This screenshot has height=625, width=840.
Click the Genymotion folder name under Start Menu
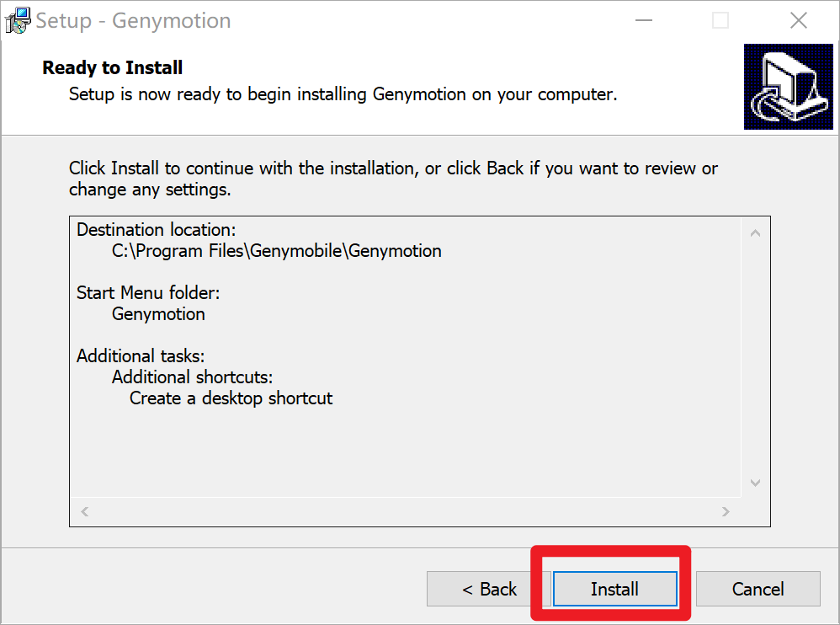click(158, 314)
